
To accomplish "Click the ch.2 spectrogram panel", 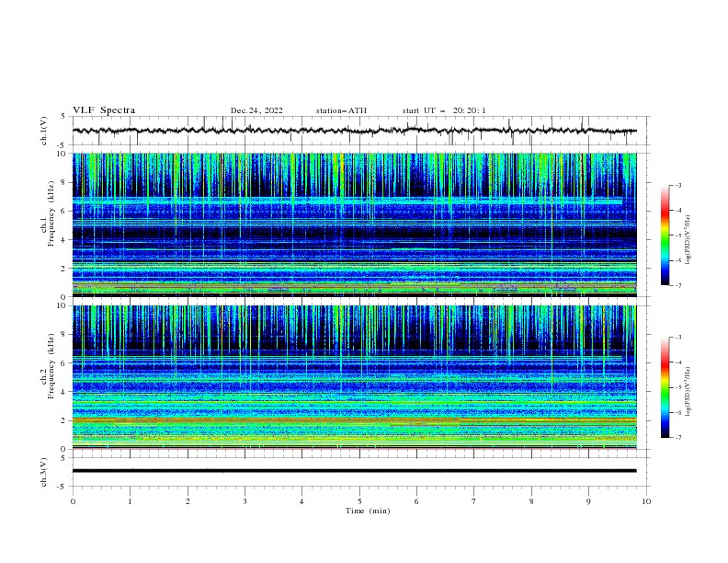I will 355,377.
